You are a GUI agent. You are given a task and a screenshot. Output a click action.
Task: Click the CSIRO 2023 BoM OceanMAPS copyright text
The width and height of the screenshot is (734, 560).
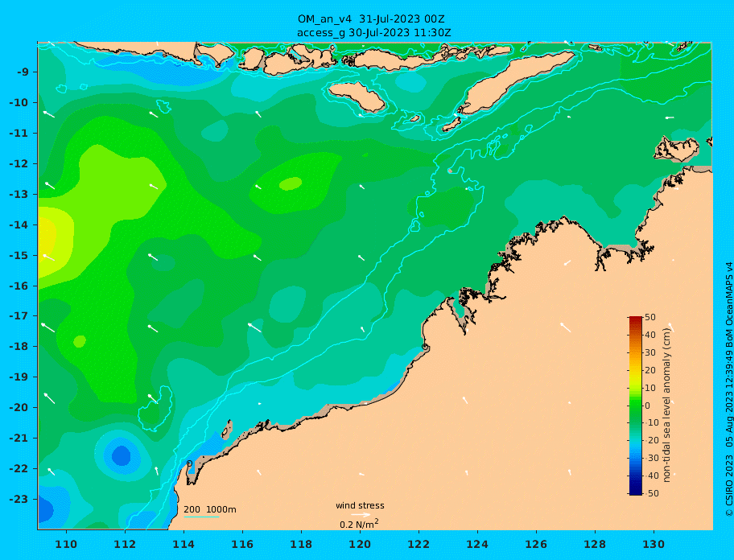728,389
